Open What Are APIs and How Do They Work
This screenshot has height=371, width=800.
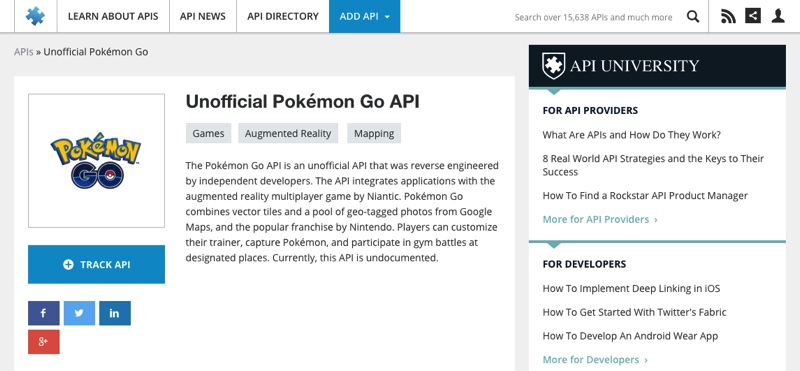click(632, 135)
